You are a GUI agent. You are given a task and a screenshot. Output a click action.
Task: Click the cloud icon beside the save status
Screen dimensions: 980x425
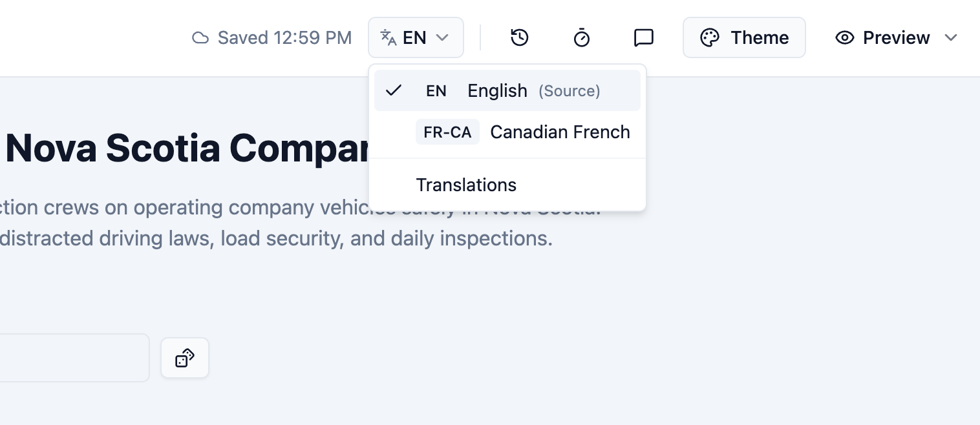click(x=200, y=37)
